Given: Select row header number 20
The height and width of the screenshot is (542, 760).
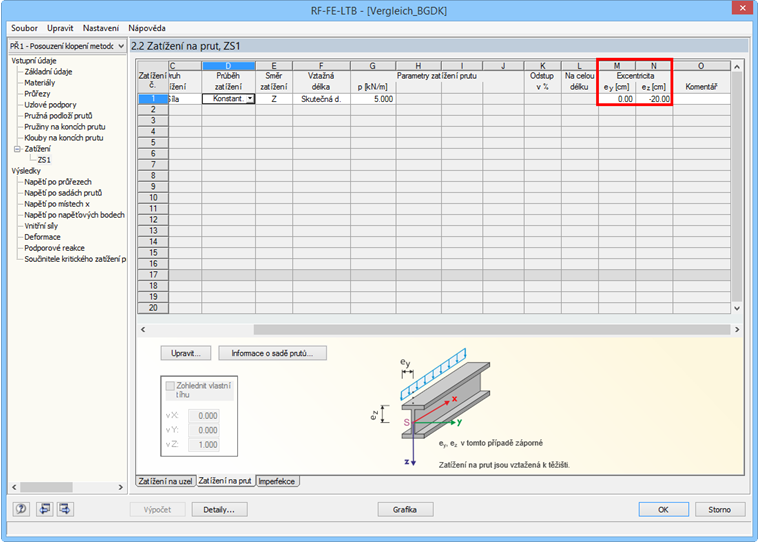Looking at the screenshot, I should tap(153, 308).
